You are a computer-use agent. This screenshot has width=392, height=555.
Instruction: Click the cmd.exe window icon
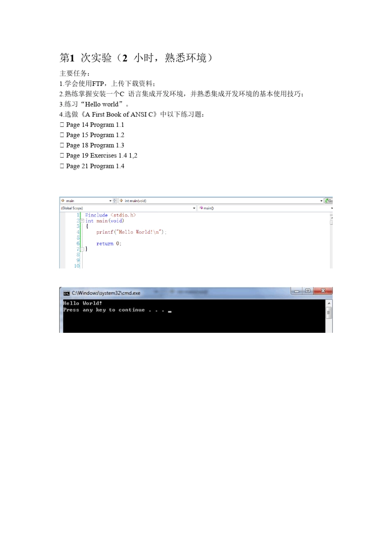pyautogui.click(x=66, y=293)
